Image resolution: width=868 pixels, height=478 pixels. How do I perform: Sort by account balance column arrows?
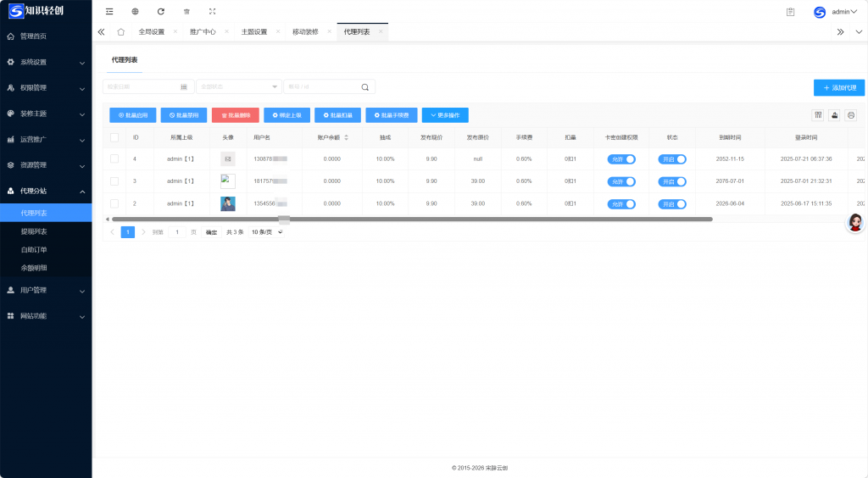347,137
